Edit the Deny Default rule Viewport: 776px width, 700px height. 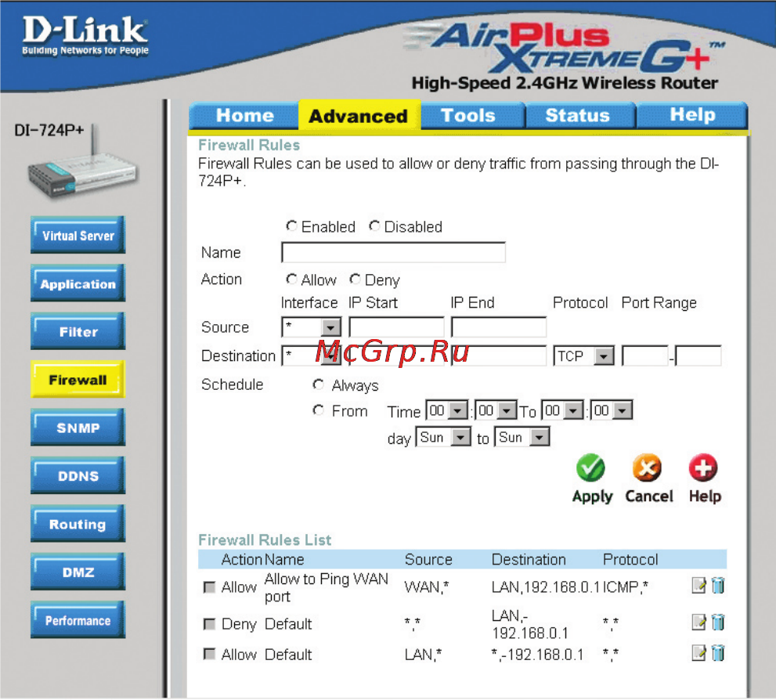(698, 622)
